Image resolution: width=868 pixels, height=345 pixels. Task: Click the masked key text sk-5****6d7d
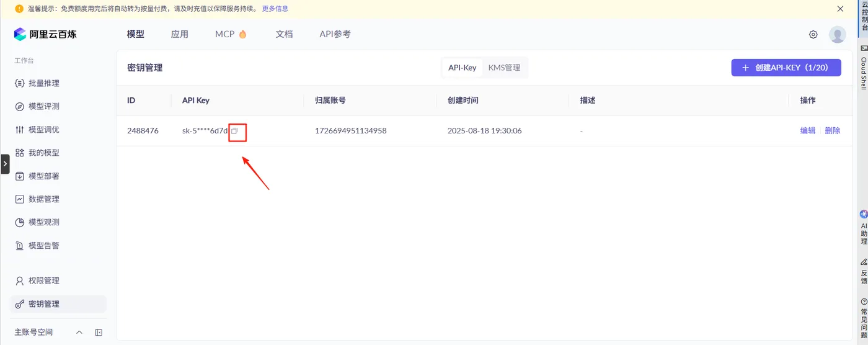click(x=205, y=131)
